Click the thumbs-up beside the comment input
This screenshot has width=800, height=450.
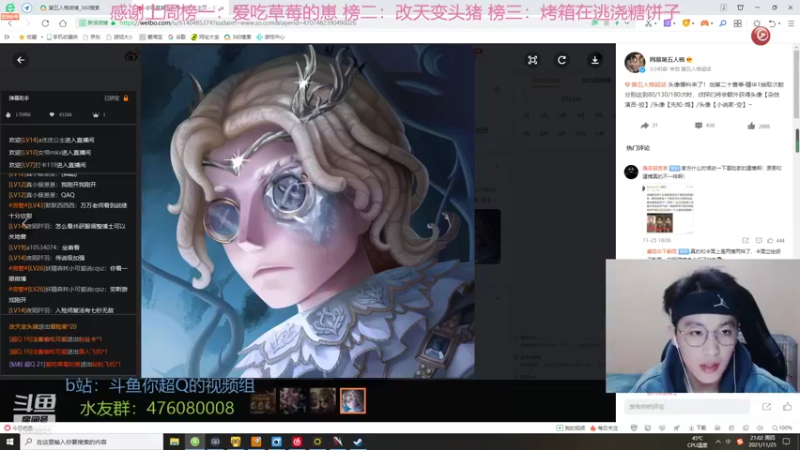click(x=787, y=407)
